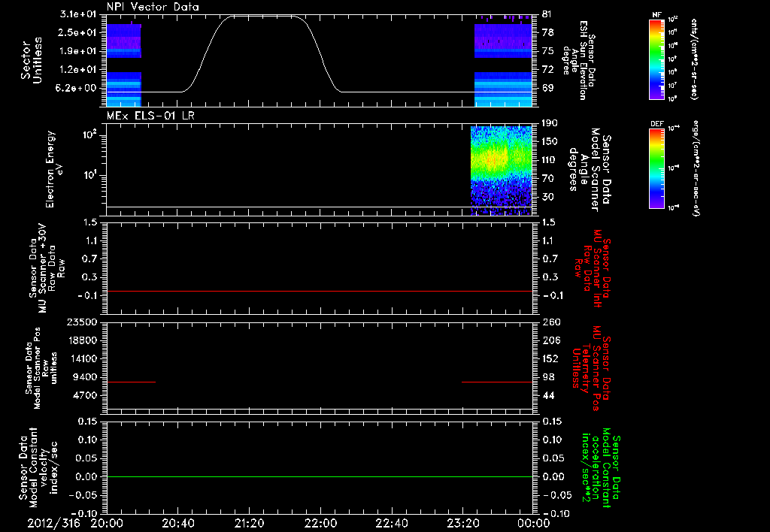Click the red scanner position segment near 23:40
The image size is (770, 532).
[497, 382]
